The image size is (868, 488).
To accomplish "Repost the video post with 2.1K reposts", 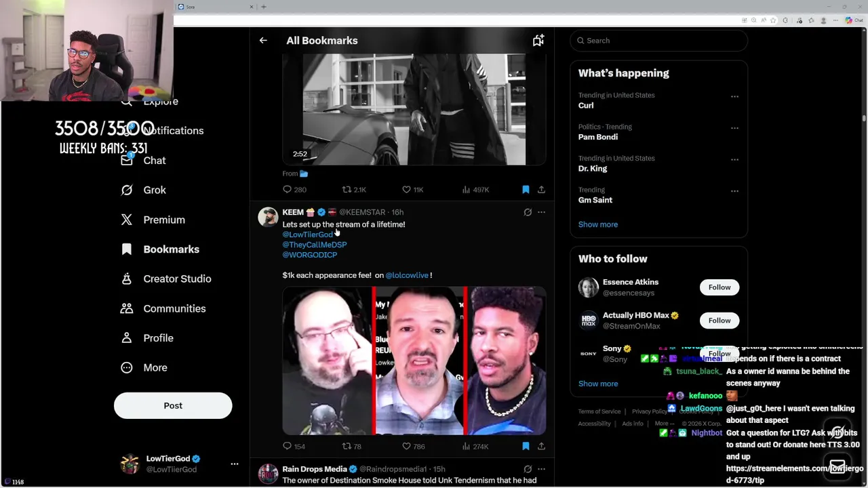I will pyautogui.click(x=354, y=190).
